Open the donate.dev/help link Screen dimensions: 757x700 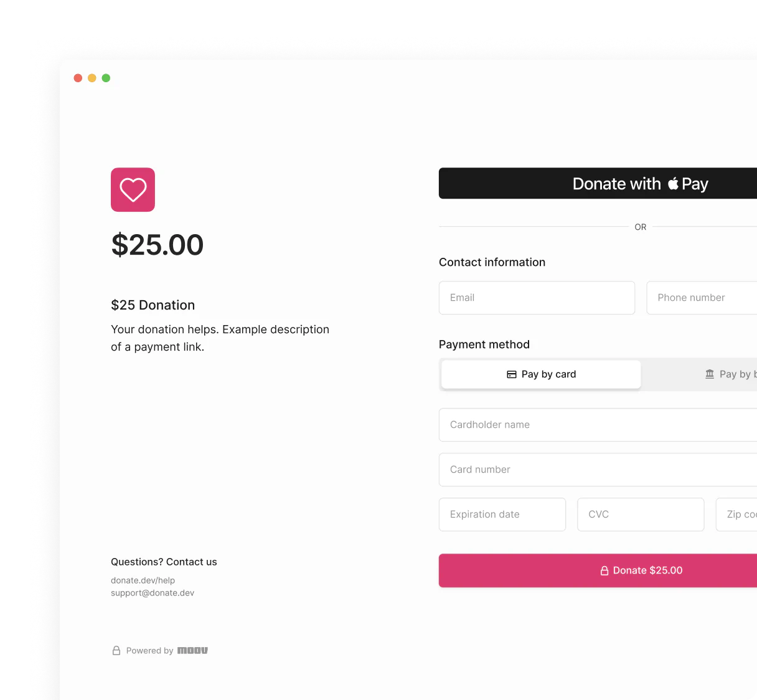pyautogui.click(x=143, y=580)
